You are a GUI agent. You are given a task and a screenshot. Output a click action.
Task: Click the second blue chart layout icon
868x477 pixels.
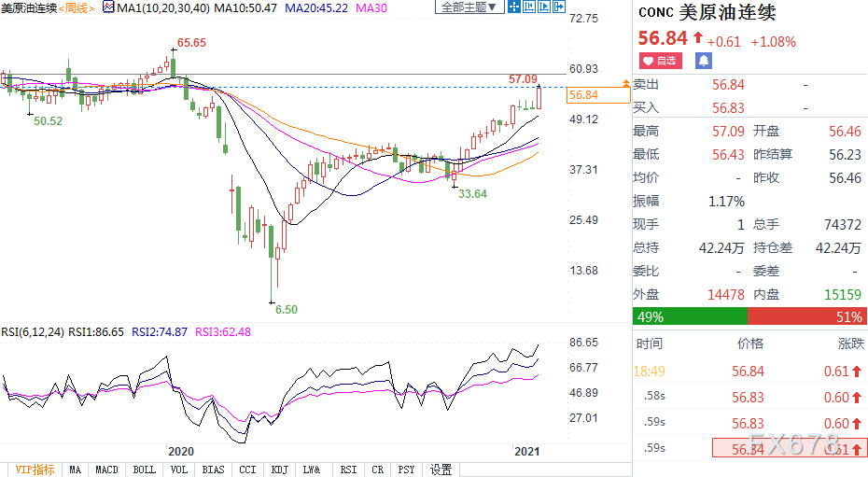[x=528, y=7]
